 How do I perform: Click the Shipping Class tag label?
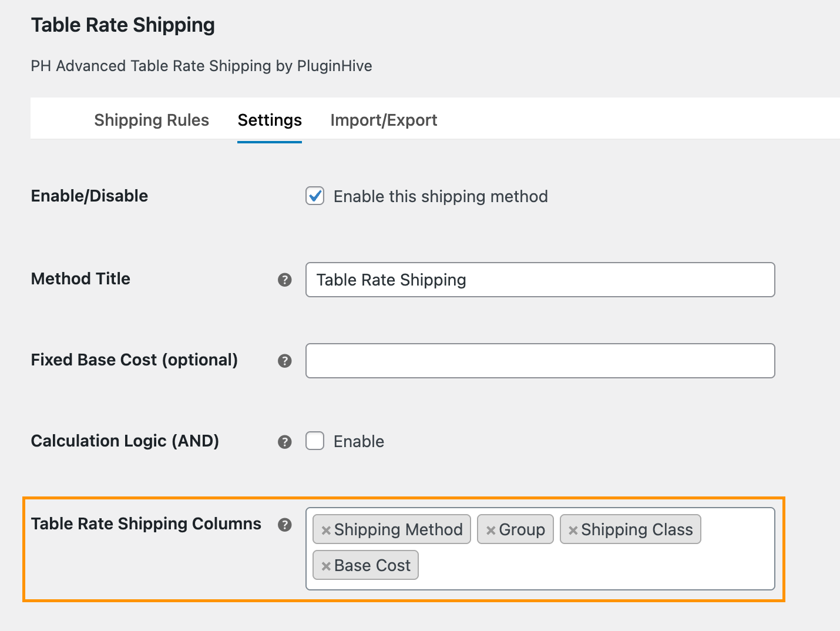tap(637, 530)
